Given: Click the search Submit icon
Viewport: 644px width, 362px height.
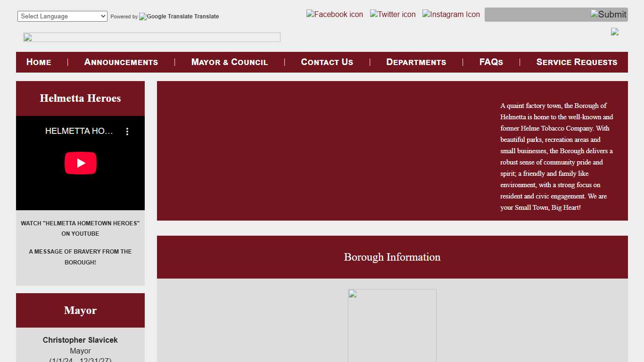Looking at the screenshot, I should (x=608, y=15).
